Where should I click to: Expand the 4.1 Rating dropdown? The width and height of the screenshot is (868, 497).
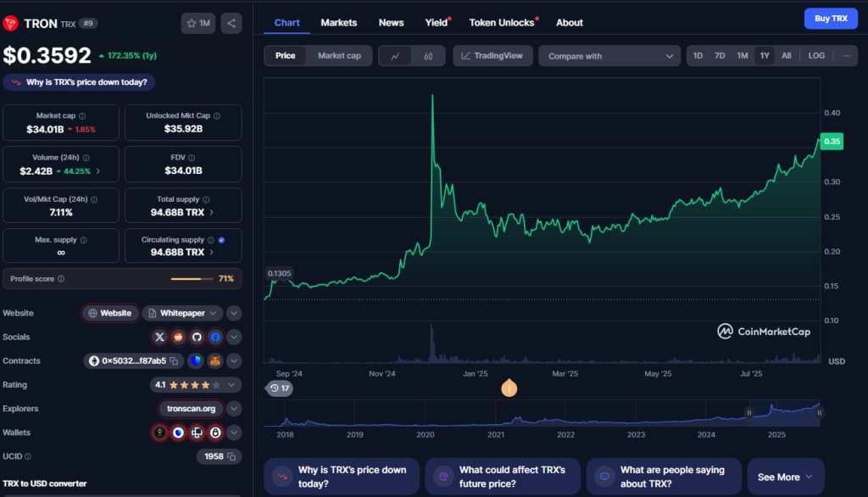[196, 384]
